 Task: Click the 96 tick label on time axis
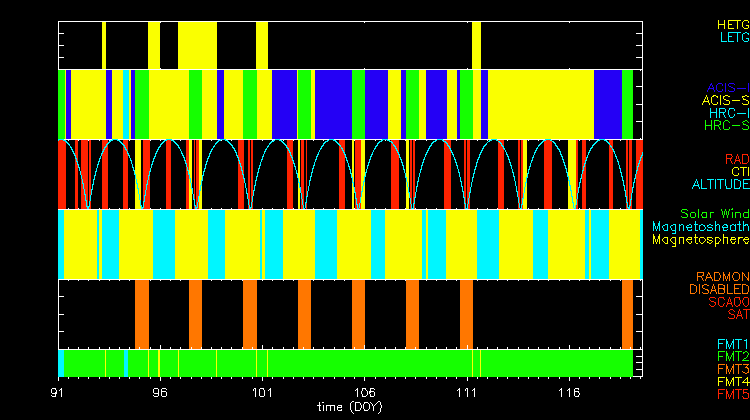pyautogui.click(x=160, y=394)
